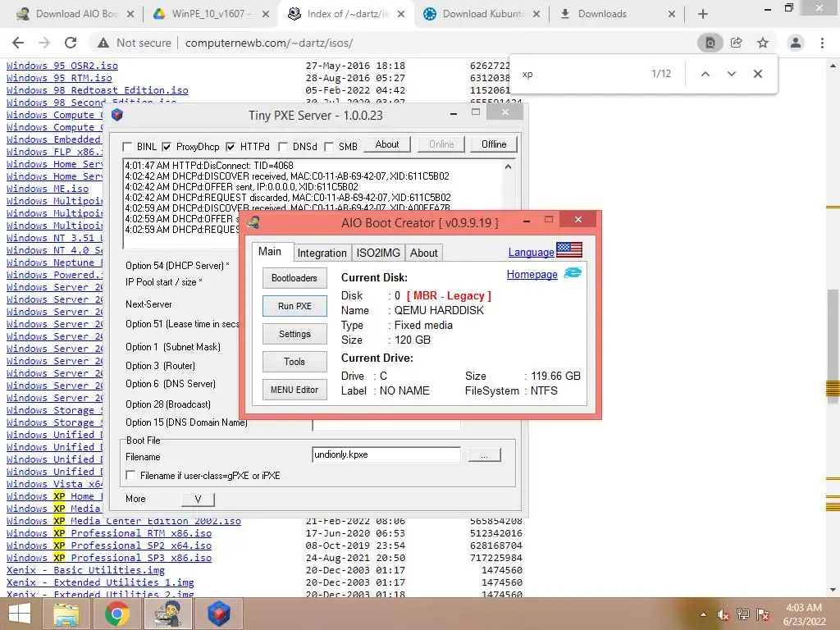Open Windows XP Professional SP3 x86.iso link

pos(109,558)
